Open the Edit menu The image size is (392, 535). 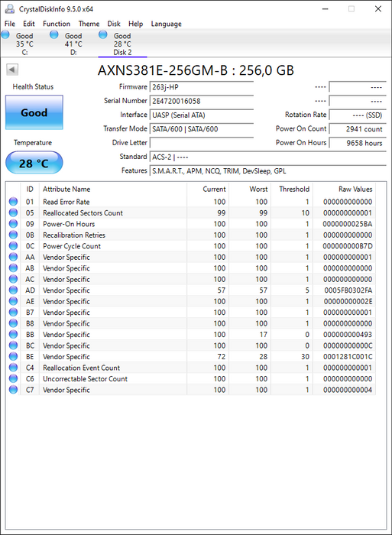29,24
